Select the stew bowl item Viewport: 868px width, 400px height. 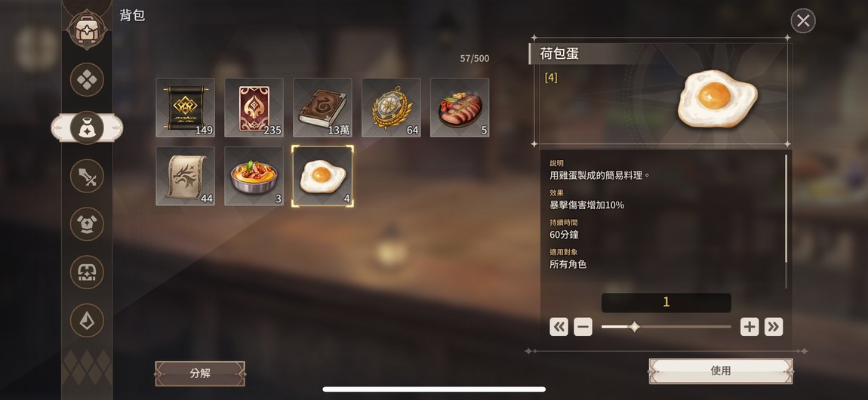[x=254, y=176]
